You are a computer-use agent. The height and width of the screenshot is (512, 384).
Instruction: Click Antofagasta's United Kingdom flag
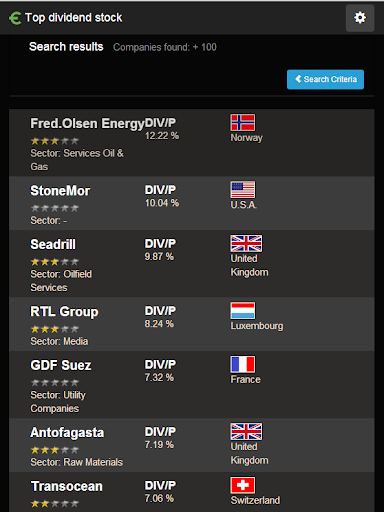click(246, 432)
